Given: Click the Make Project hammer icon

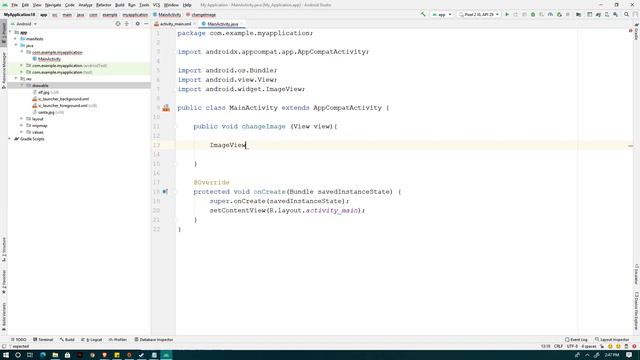Looking at the screenshot, I should (423, 14).
